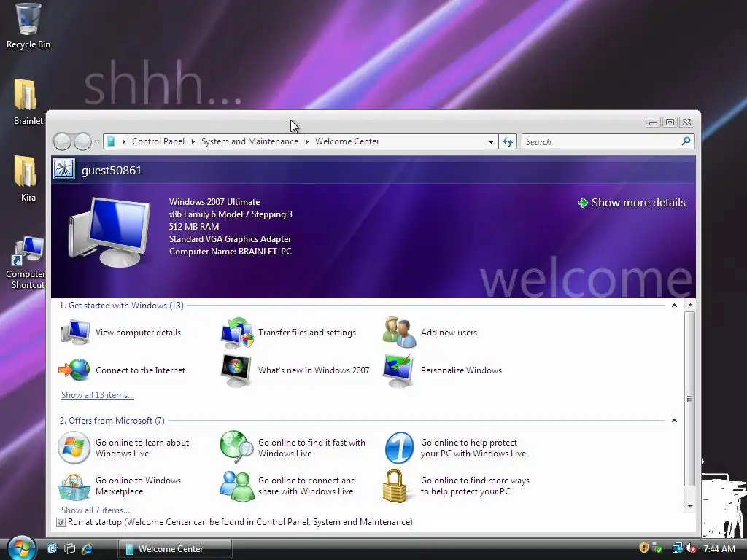
Task: Click the search magnifier icon
Action: coord(686,141)
